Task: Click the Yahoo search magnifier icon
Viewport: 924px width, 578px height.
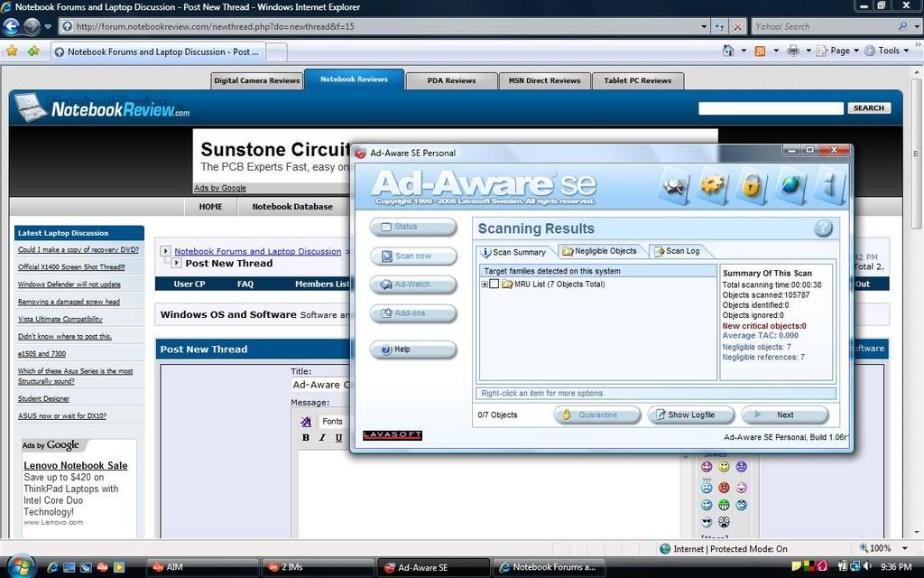Action: 902,26
